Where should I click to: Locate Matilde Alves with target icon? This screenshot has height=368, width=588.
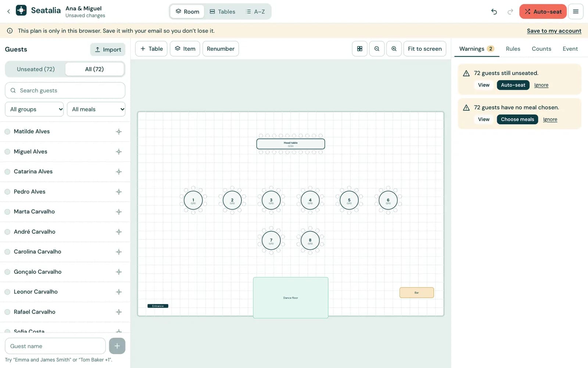[119, 132]
